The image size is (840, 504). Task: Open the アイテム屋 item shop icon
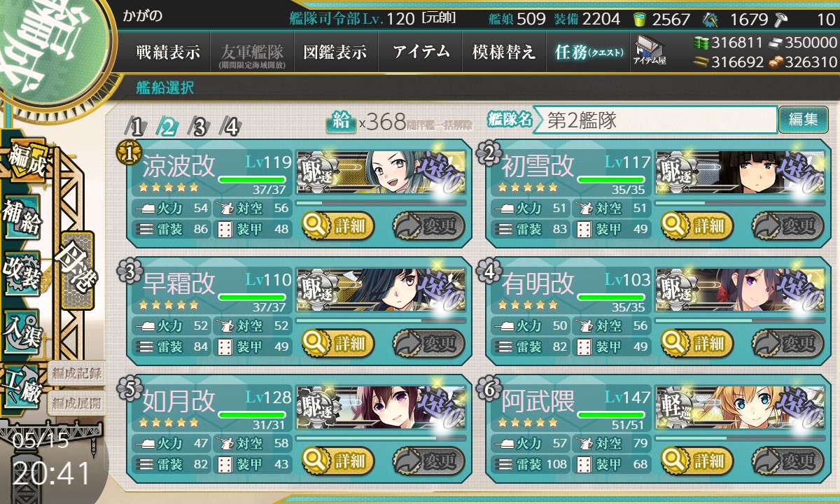pos(649,52)
